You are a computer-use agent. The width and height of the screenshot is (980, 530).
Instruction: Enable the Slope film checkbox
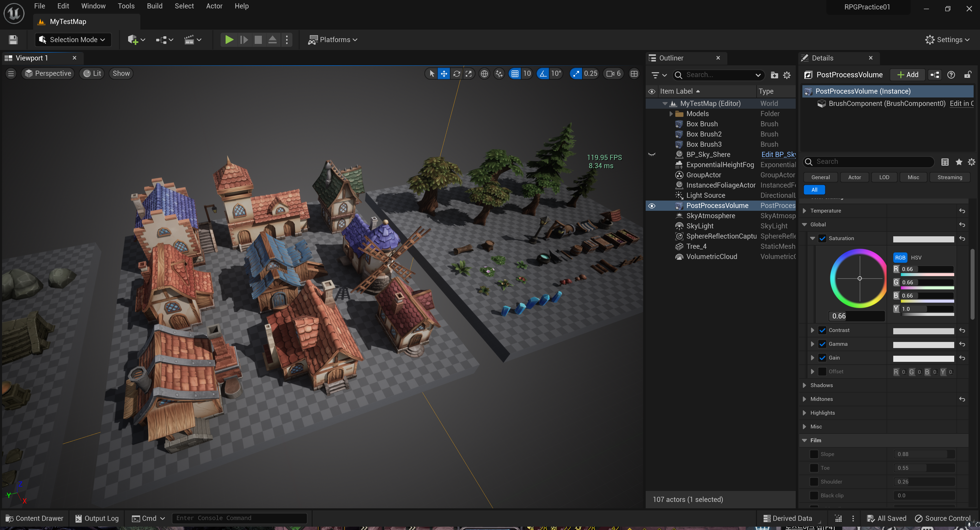(814, 454)
